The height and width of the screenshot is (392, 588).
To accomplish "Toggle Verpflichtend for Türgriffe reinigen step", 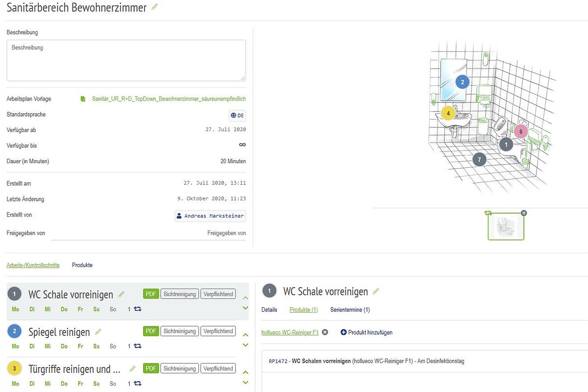I will coord(218,368).
